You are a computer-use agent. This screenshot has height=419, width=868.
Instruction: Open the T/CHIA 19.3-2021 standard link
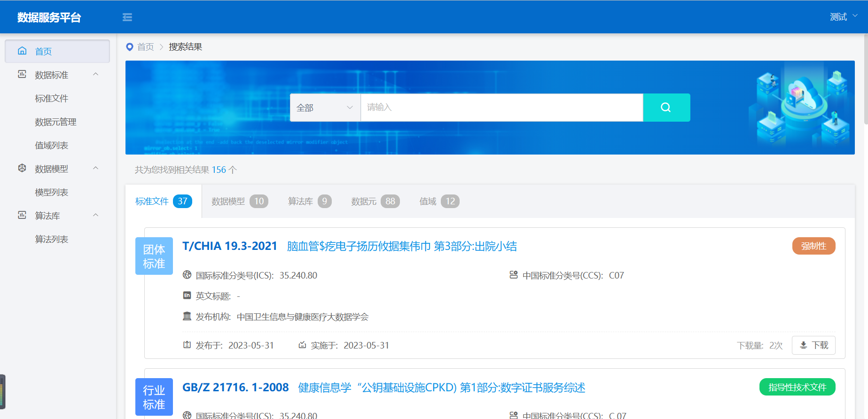point(230,246)
